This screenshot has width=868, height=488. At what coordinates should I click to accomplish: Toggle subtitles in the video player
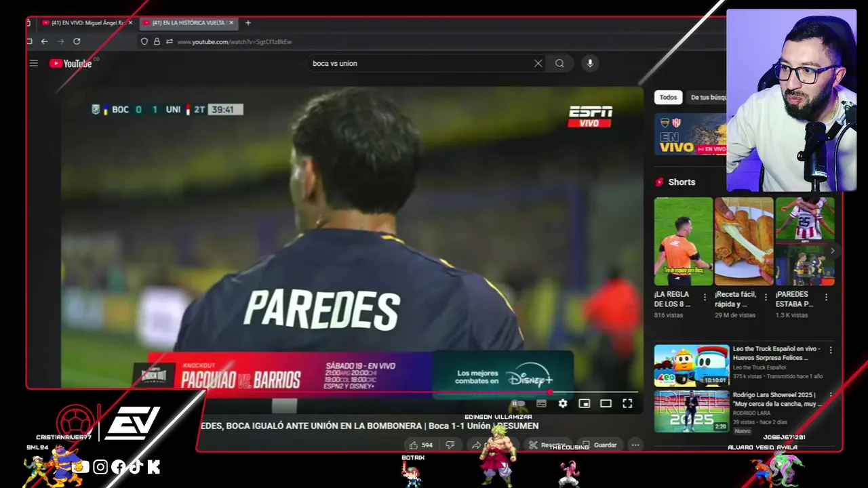click(541, 403)
